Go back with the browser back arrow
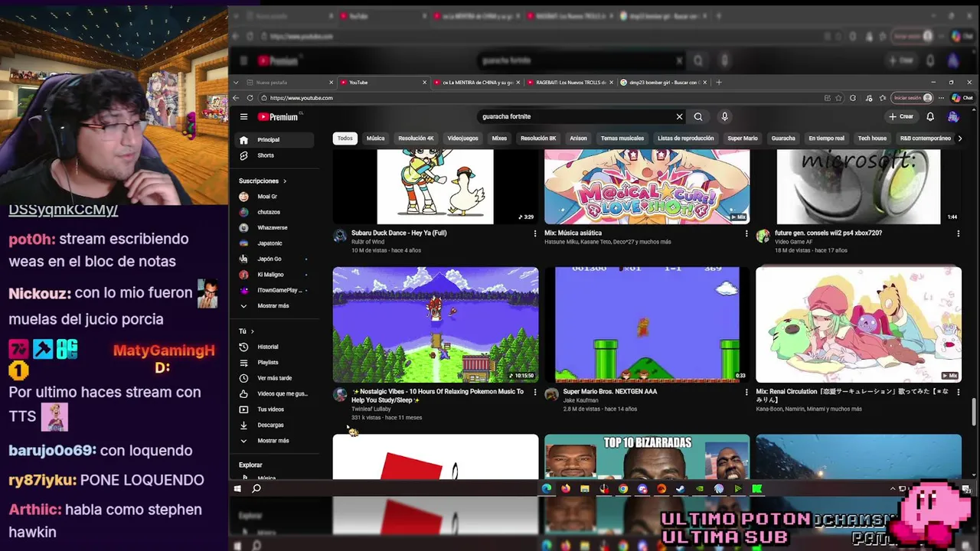The width and height of the screenshot is (980, 551). [x=237, y=98]
